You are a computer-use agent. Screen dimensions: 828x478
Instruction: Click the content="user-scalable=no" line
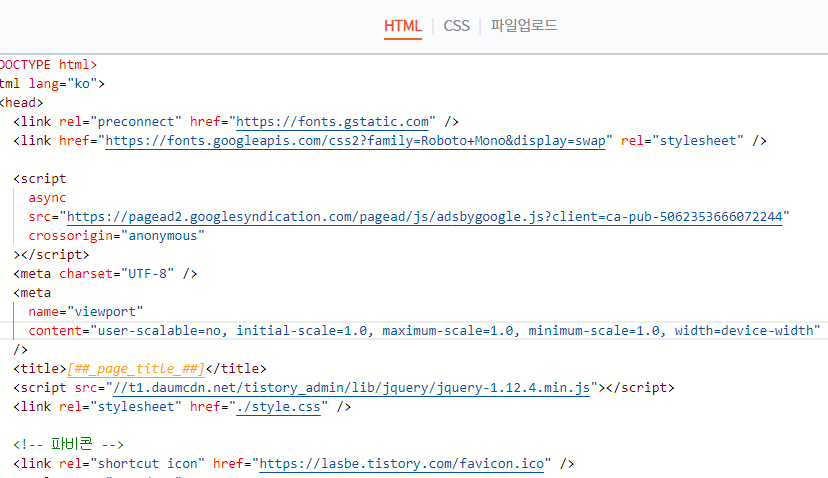point(424,331)
